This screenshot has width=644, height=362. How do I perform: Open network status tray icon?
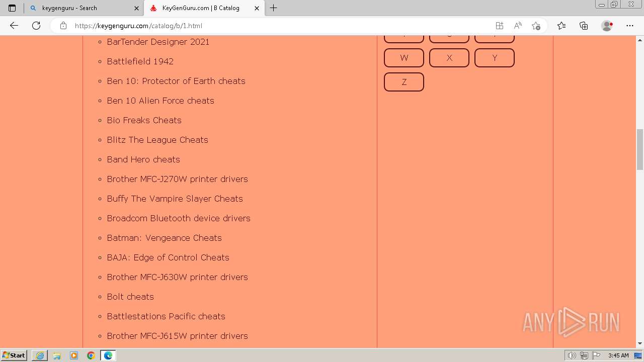click(x=584, y=355)
